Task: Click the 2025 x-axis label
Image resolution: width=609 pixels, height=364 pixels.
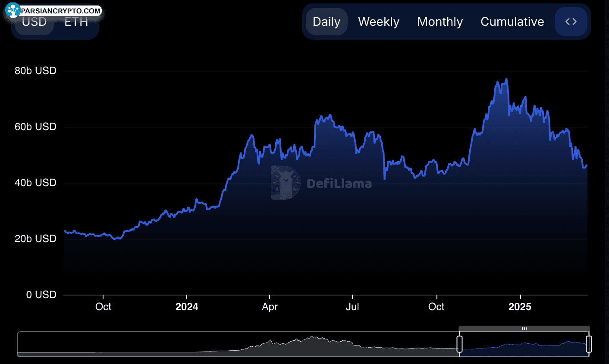Action: coord(520,307)
